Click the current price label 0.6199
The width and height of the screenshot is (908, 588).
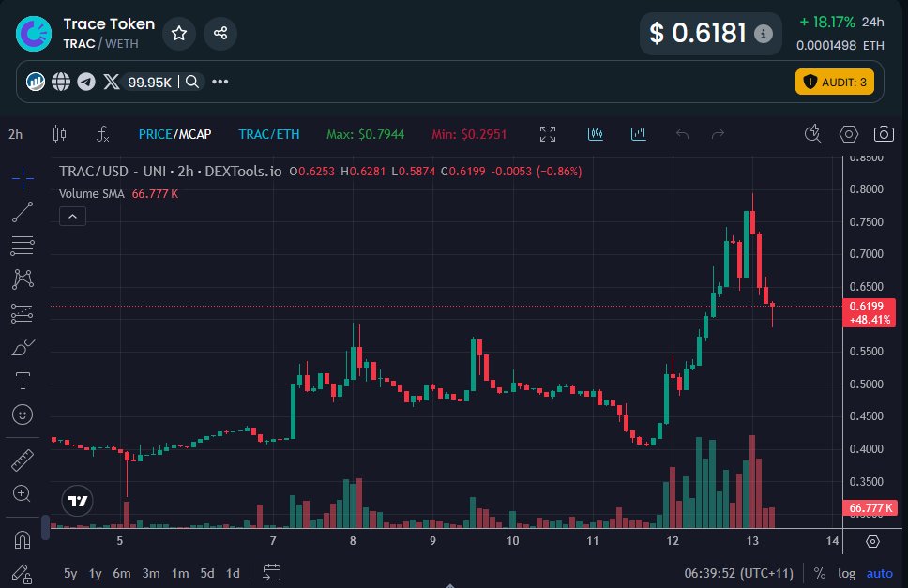[x=870, y=312]
